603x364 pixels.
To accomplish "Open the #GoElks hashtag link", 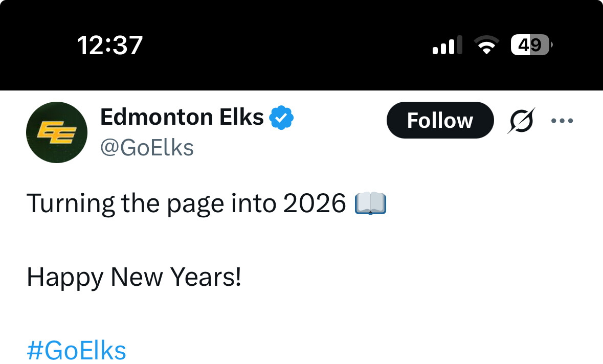I will pyautogui.click(x=76, y=351).
